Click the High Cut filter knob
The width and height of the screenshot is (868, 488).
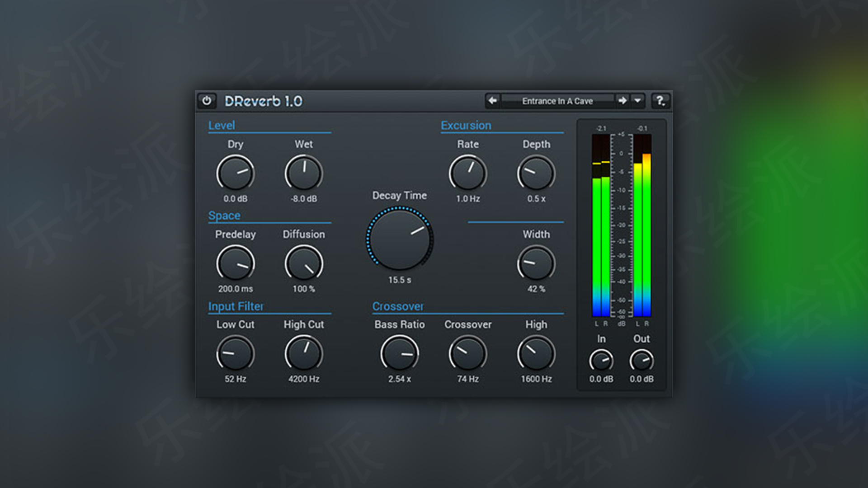point(304,354)
